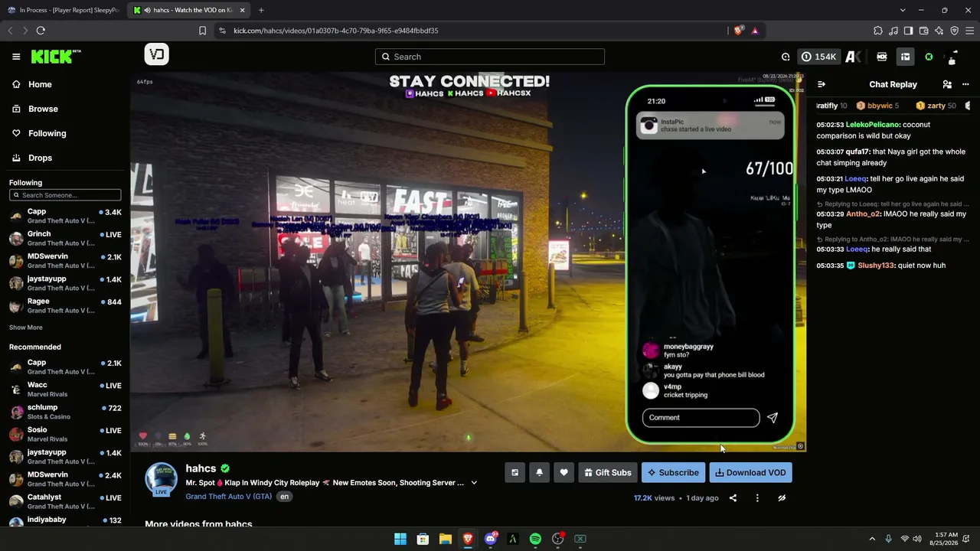Open the MX icon in Kick header
The width and height of the screenshot is (980, 551).
(x=882, y=57)
